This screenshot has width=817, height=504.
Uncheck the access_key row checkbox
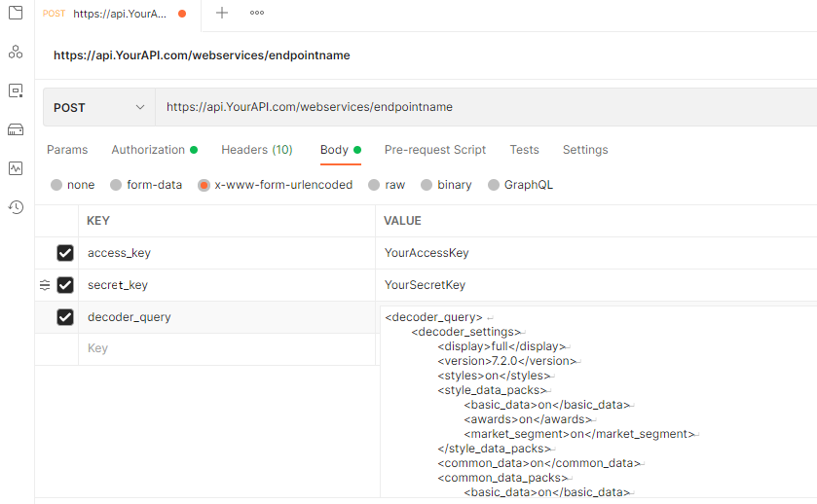65,253
